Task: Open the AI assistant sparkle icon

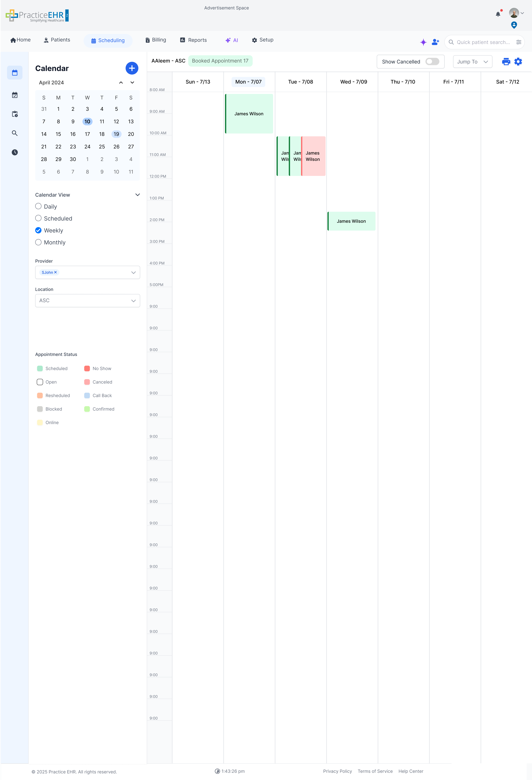Action: point(423,42)
